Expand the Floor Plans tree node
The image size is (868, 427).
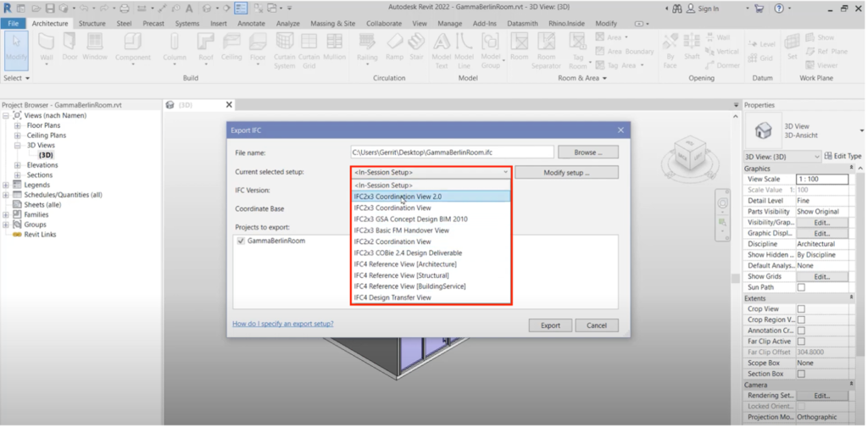[17, 125]
